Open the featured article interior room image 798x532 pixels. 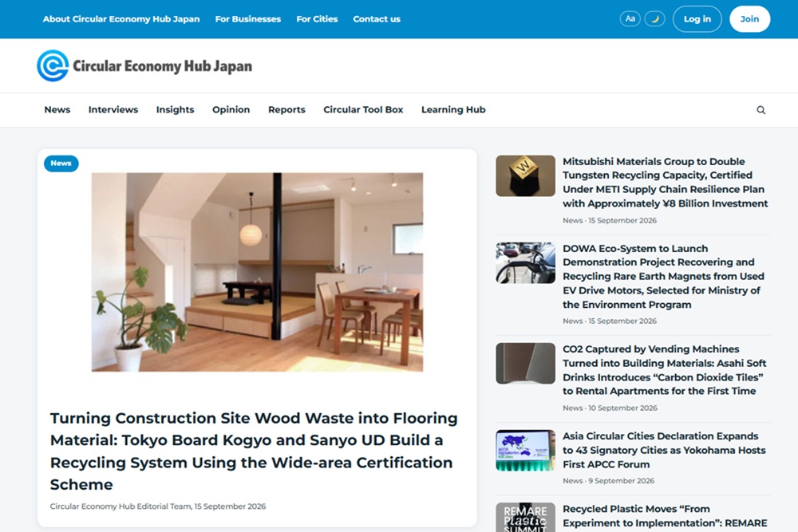[x=257, y=272]
